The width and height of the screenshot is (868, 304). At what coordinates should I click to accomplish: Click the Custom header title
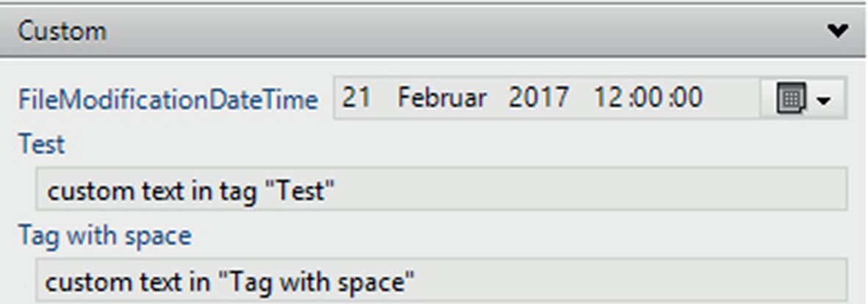pyautogui.click(x=62, y=32)
